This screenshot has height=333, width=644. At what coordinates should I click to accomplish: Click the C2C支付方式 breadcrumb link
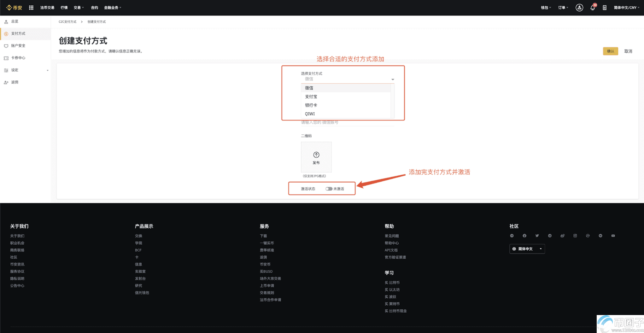67,22
